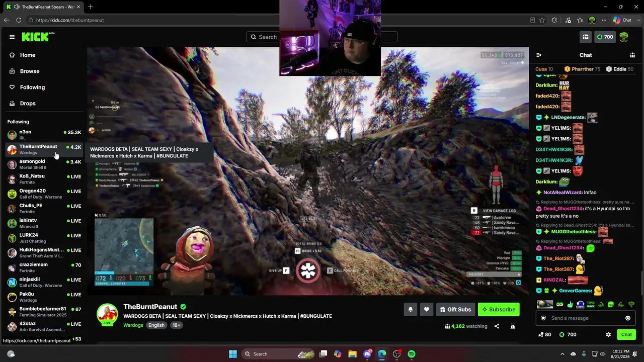Open ninjaskiii channel in sidebar

tap(44, 282)
